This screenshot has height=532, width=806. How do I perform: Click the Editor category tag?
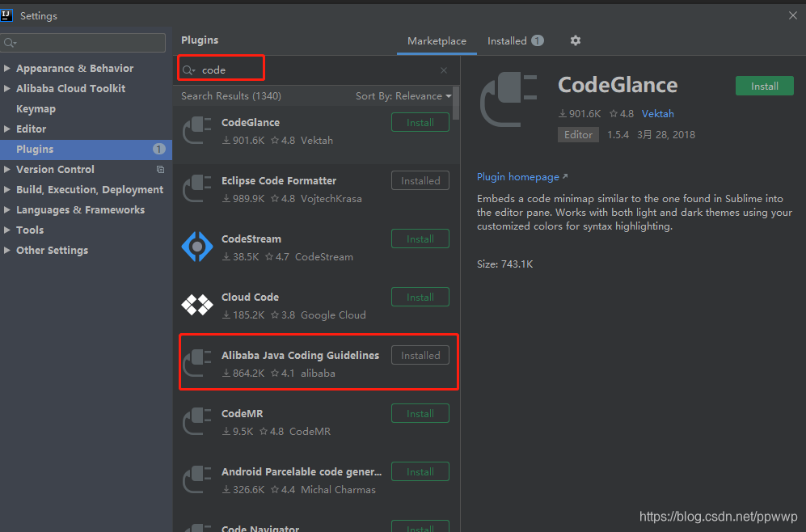point(578,135)
